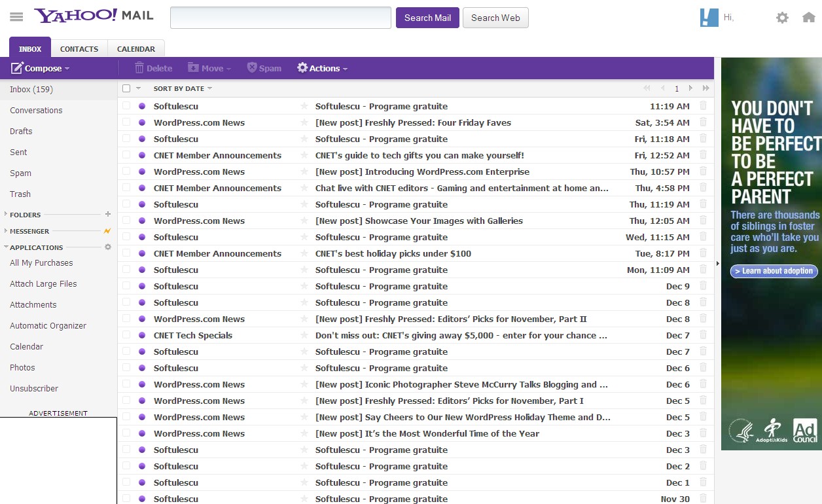The height and width of the screenshot is (504, 822).
Task: Switch to the Contacts tab
Action: [x=79, y=49]
